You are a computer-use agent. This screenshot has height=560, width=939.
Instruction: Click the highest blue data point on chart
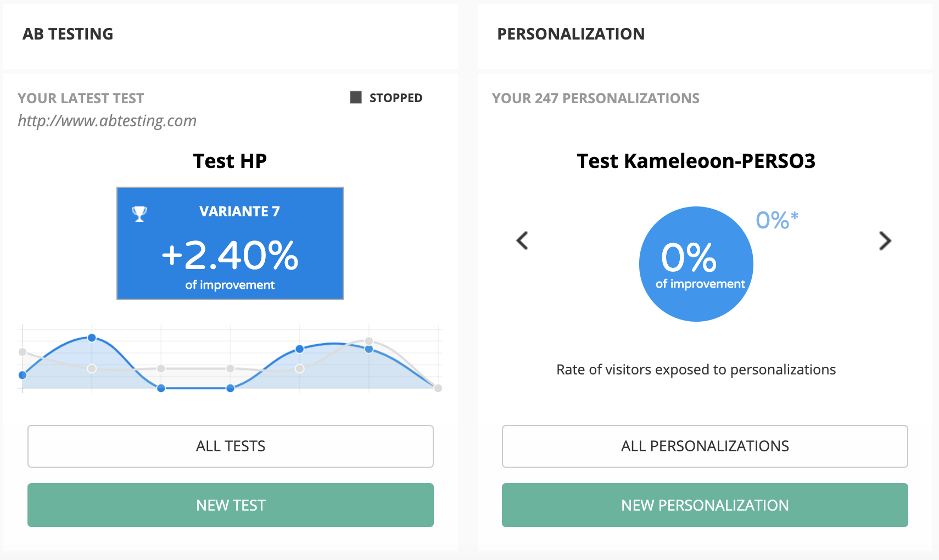coord(92,338)
